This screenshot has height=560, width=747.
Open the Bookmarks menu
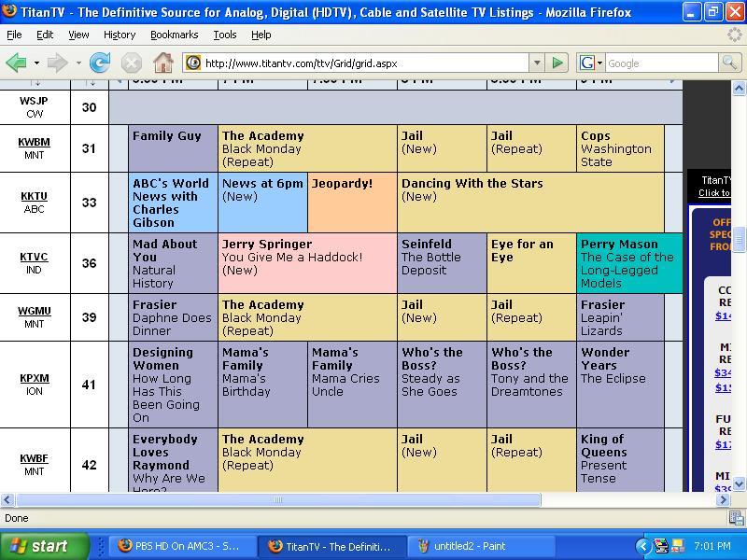(x=174, y=35)
